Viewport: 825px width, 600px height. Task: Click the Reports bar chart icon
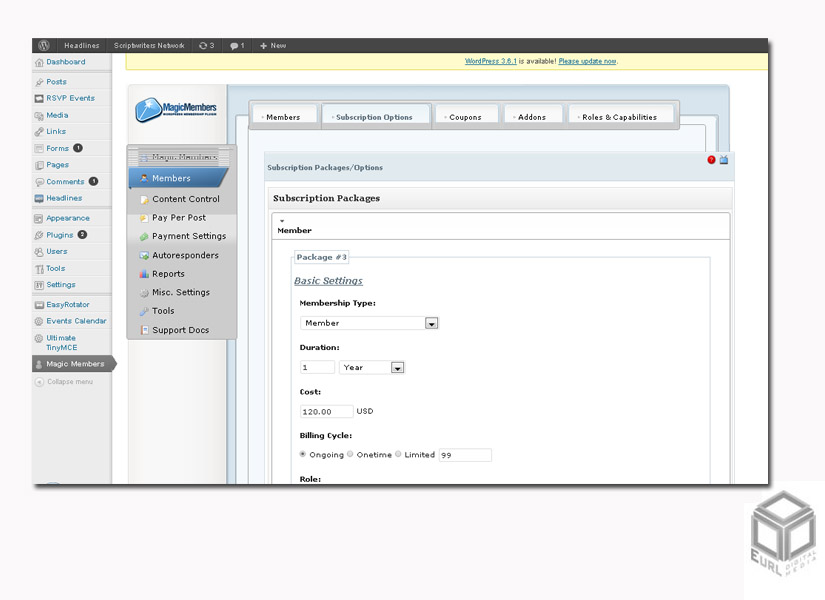tap(144, 274)
